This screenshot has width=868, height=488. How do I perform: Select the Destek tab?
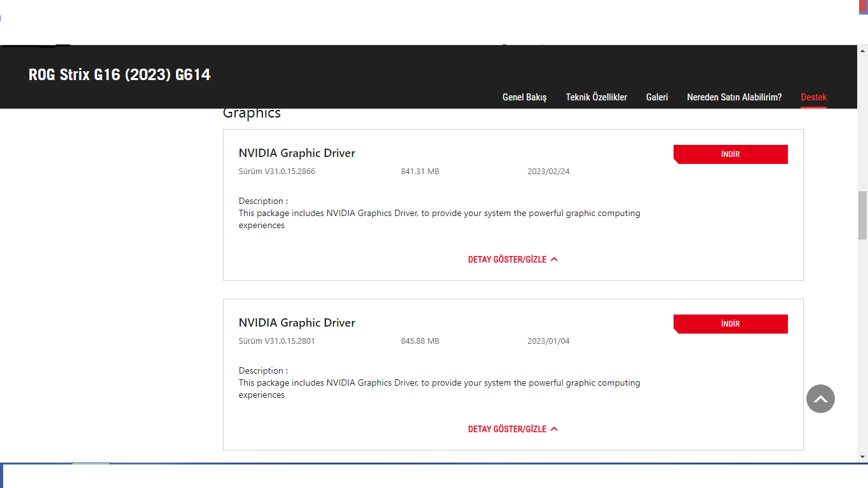(x=814, y=97)
